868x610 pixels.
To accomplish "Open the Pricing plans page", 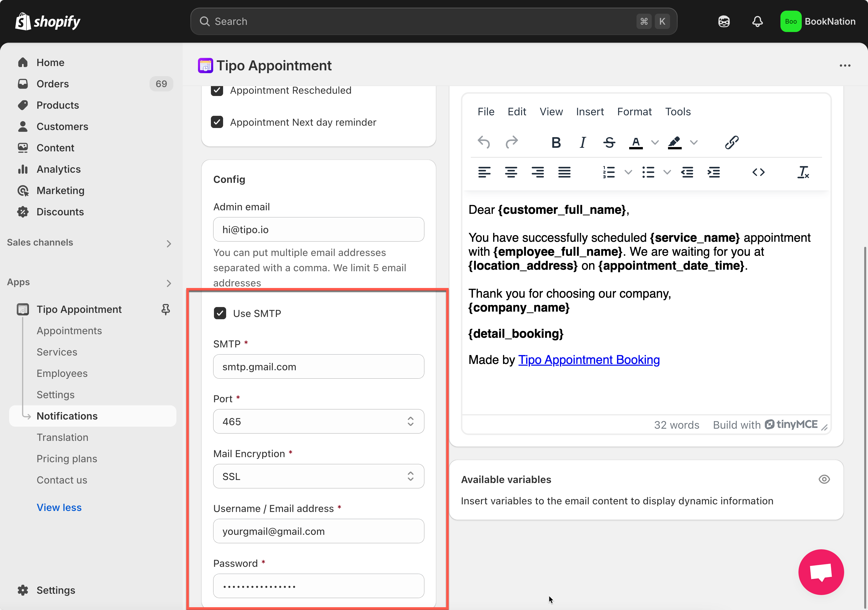I will (x=67, y=459).
